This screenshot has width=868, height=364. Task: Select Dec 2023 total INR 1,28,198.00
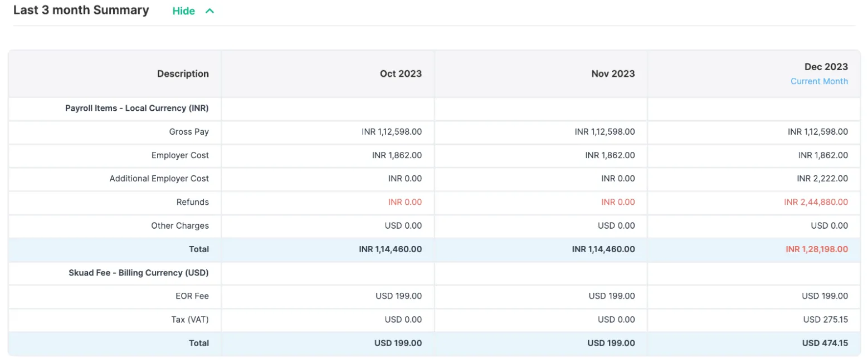coord(817,249)
